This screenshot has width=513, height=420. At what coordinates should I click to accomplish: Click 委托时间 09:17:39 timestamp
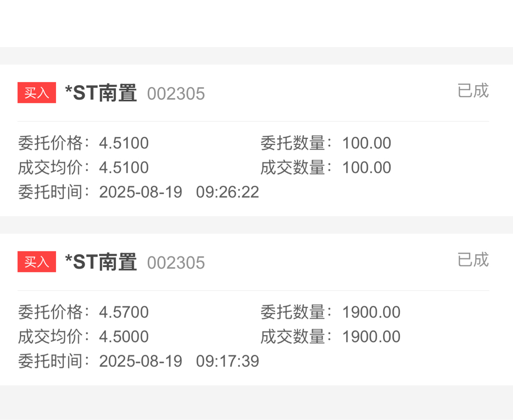pyautogui.click(x=227, y=361)
